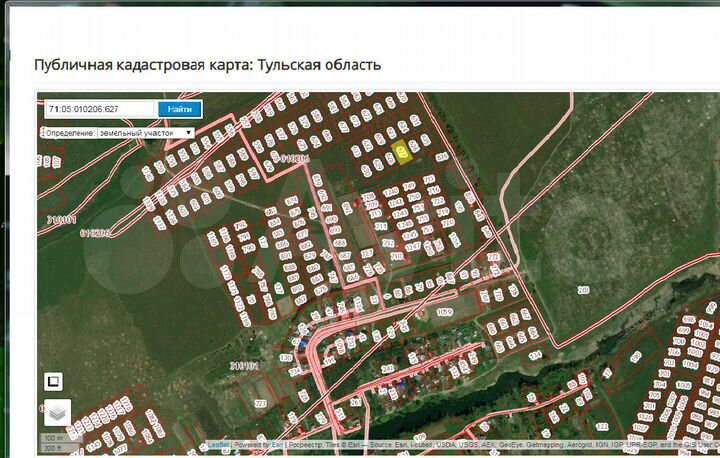Select parcel labeled 734

click(x=295, y=371)
